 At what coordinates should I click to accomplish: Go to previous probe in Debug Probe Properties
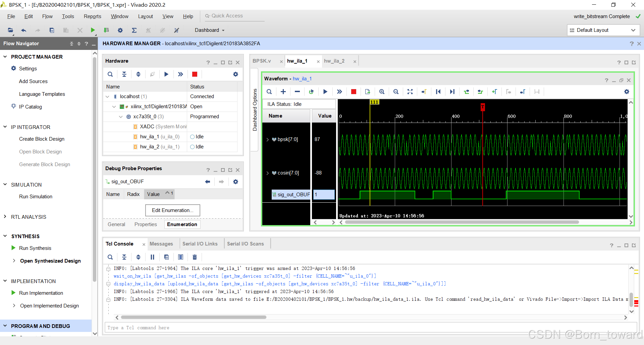tap(208, 182)
